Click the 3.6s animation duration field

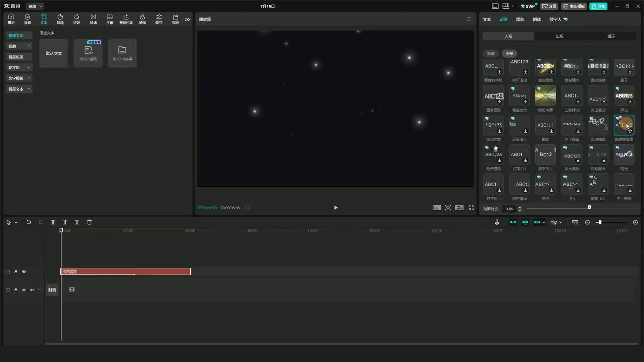tap(509, 208)
